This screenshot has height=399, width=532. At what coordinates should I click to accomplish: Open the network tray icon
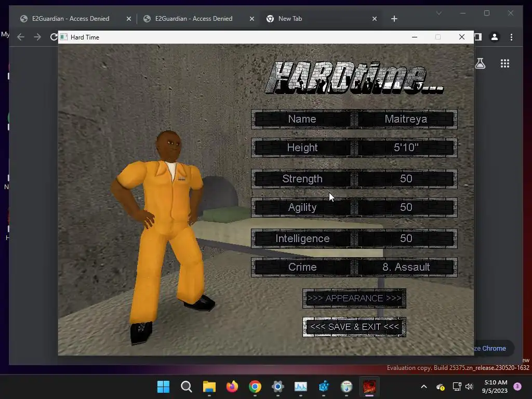click(457, 387)
